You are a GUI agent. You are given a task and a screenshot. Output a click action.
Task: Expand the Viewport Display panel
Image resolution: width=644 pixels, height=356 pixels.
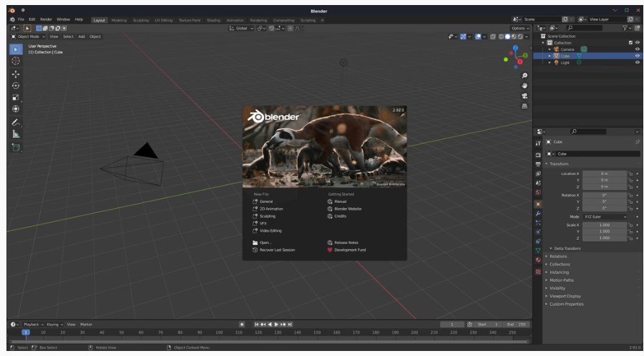pyautogui.click(x=564, y=296)
